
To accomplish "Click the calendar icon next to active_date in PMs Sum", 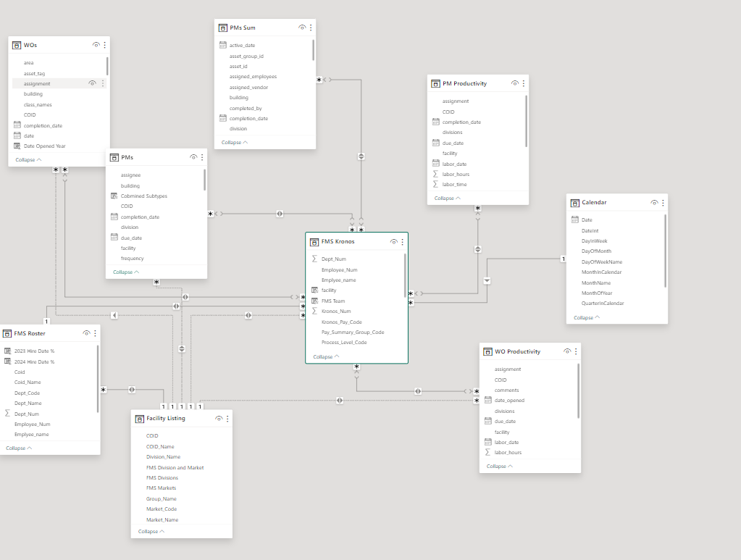I will 223,45.
